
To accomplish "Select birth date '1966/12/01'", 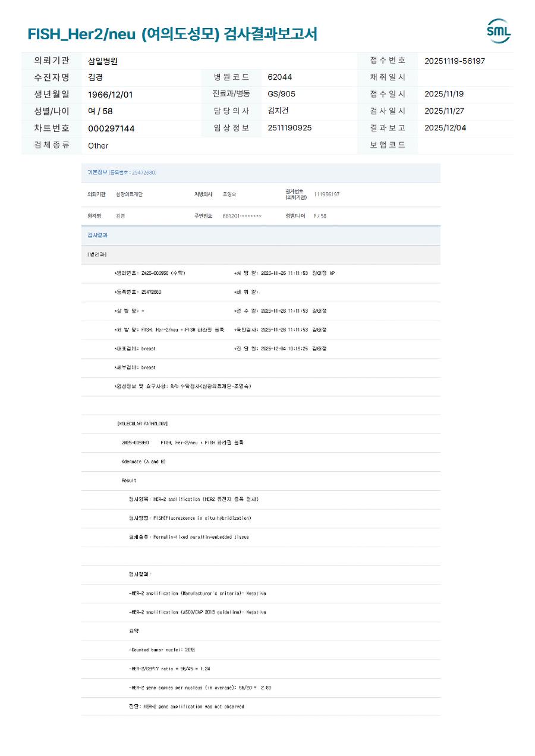I will [111, 95].
